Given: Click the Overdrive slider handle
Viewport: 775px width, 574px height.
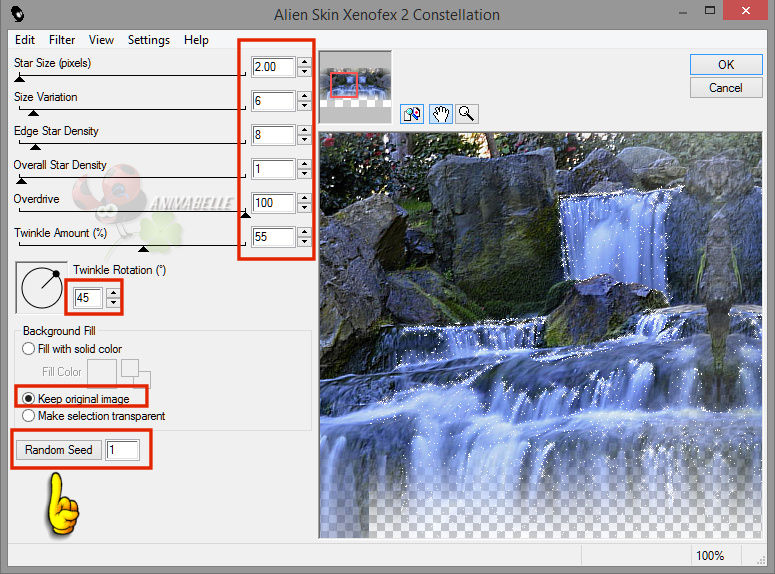Looking at the screenshot, I should coord(245,215).
